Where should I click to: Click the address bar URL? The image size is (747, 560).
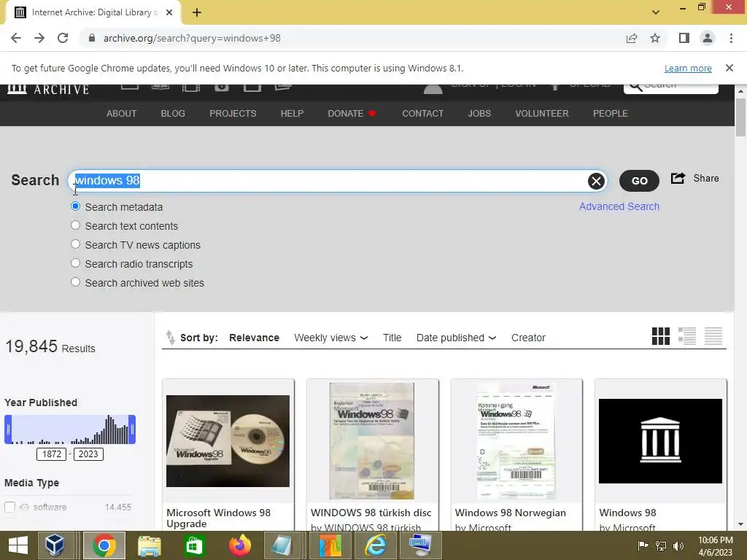click(192, 38)
